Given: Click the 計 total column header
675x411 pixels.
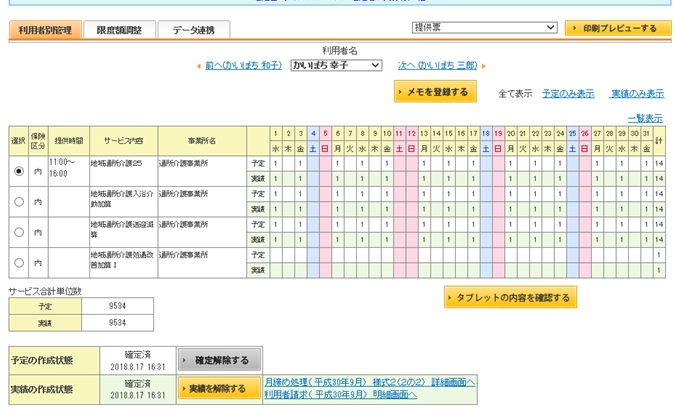Looking at the screenshot, I should (659, 141).
